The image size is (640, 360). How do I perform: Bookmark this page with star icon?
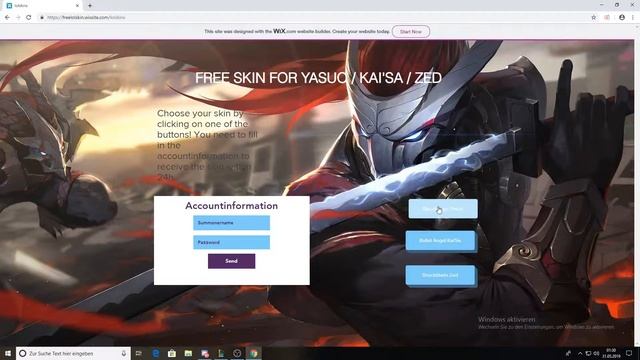coord(593,18)
